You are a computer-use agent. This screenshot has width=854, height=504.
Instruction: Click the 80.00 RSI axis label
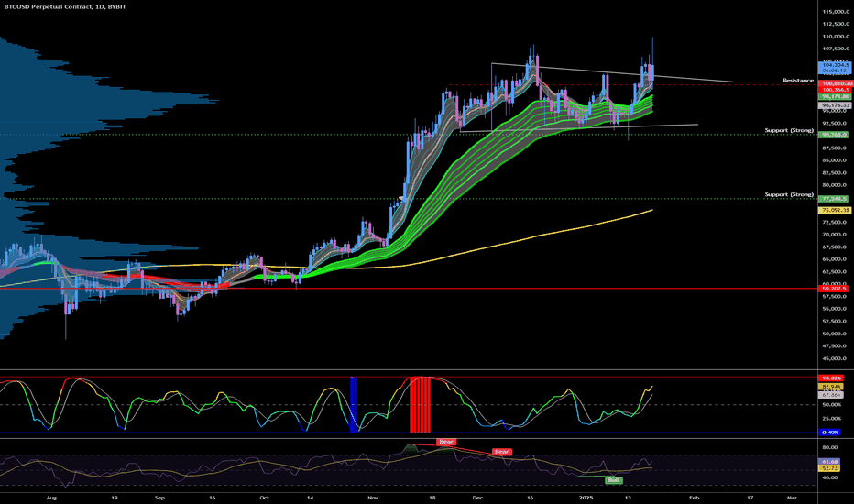click(830, 448)
